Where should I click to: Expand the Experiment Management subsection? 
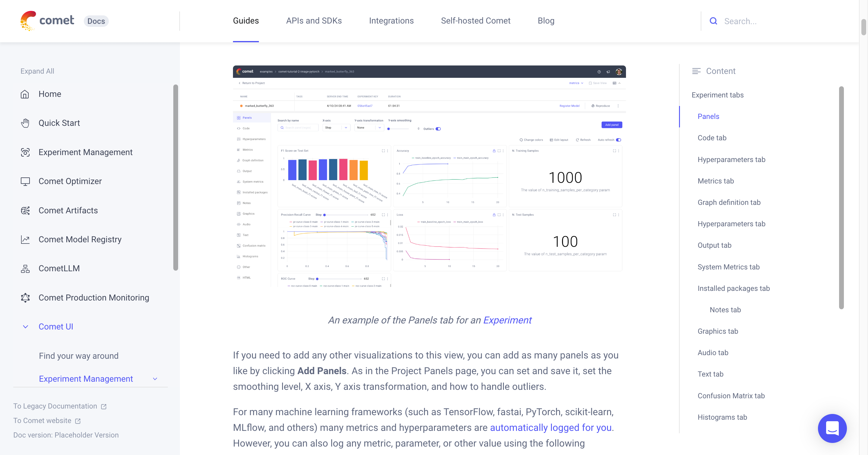click(x=155, y=379)
